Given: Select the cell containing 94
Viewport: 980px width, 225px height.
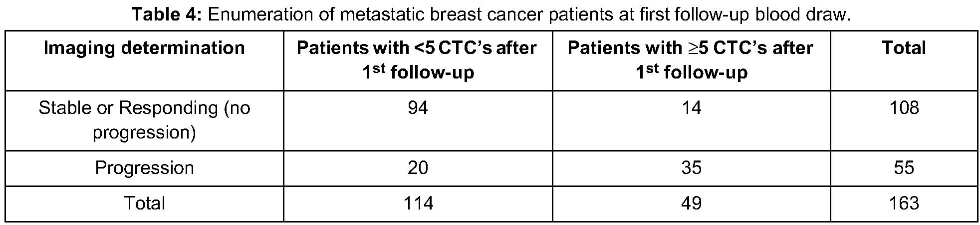Looking at the screenshot, I should click(418, 108).
